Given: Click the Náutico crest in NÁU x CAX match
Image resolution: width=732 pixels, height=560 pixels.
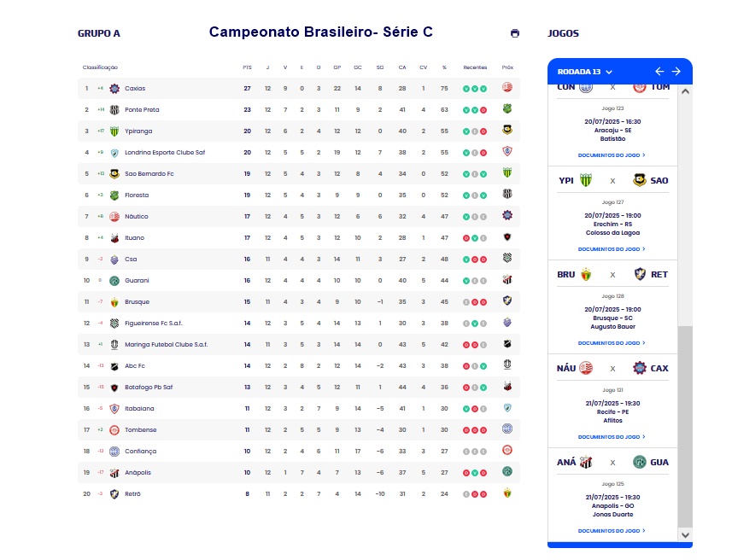Looking at the screenshot, I should click(x=585, y=368).
